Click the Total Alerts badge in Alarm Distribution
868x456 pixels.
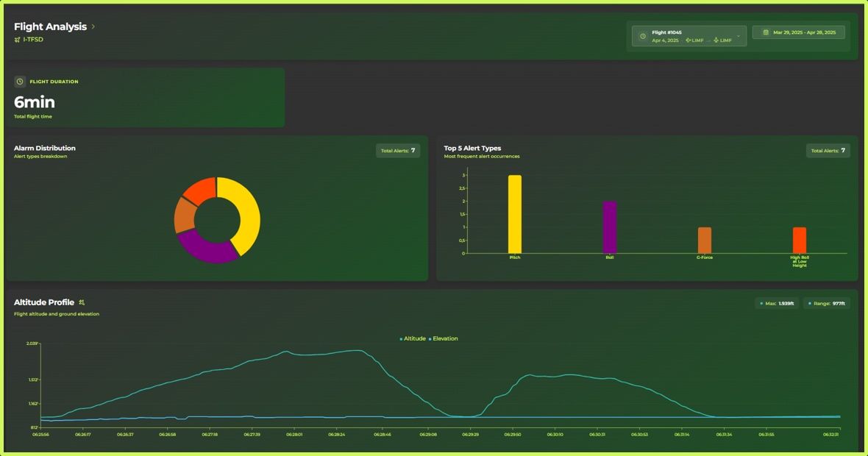point(398,151)
